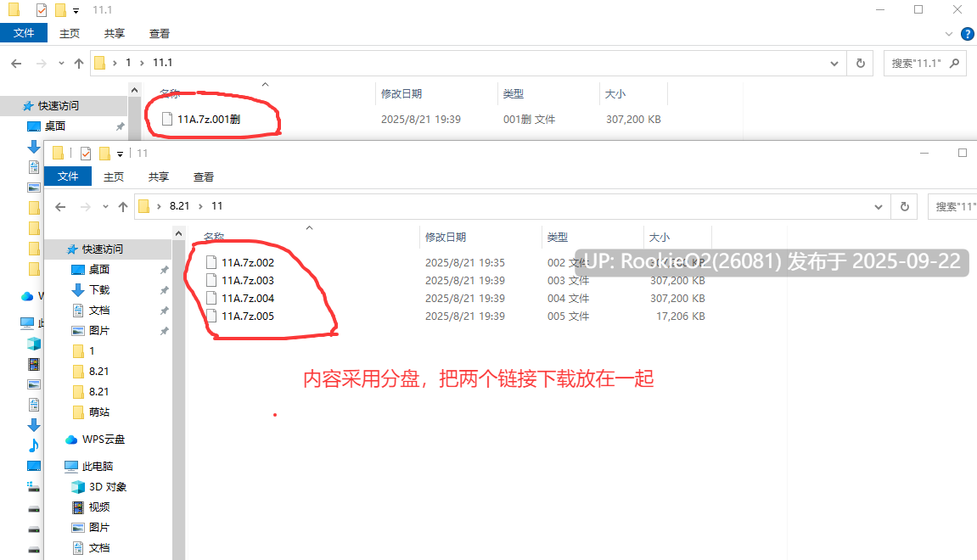Viewport: 977px width, 560px height.
Task: Open address history dropdown in 11 window
Action: [x=879, y=206]
